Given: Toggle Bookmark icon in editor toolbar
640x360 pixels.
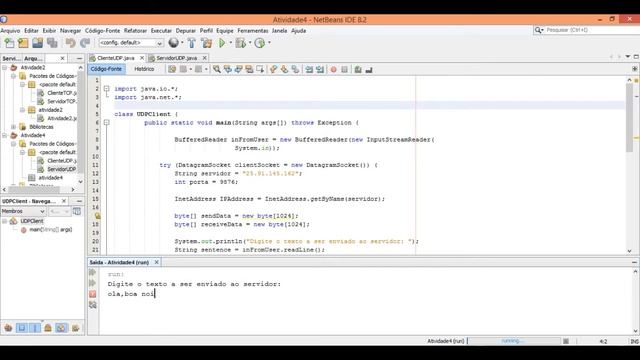Looking at the screenshot, I should [295, 69].
